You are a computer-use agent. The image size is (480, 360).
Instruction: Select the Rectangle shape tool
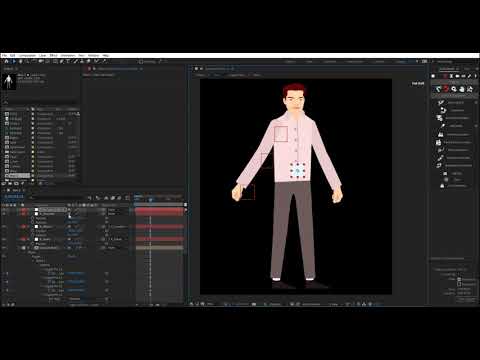55,61
